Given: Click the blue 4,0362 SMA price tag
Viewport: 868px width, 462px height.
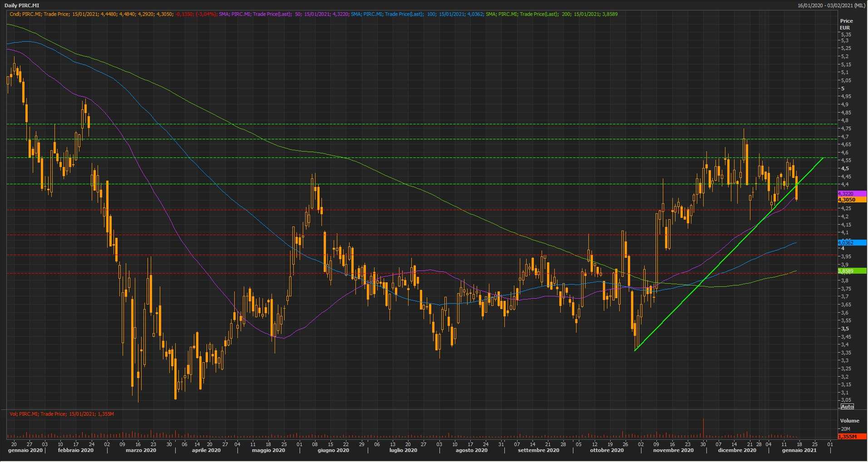Looking at the screenshot, I should click(852, 243).
